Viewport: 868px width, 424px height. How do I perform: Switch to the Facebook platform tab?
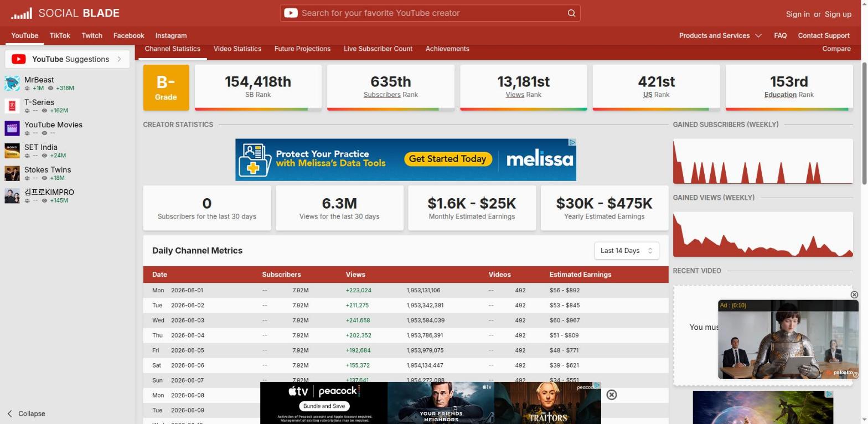pyautogui.click(x=129, y=35)
